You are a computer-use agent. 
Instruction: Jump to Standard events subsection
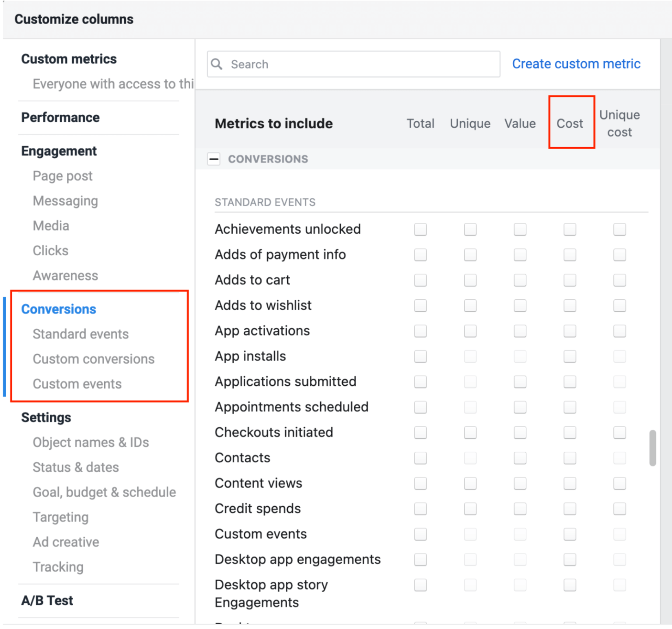tap(80, 334)
